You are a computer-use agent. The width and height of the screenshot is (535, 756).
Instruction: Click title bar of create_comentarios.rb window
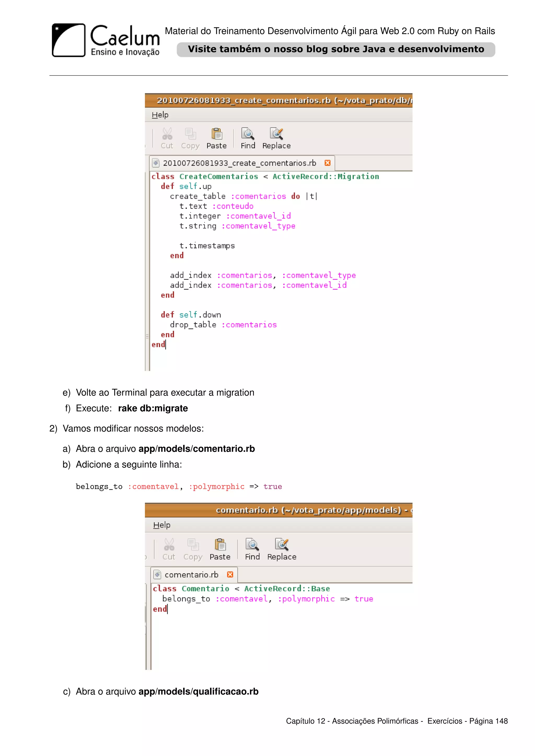(x=279, y=101)
